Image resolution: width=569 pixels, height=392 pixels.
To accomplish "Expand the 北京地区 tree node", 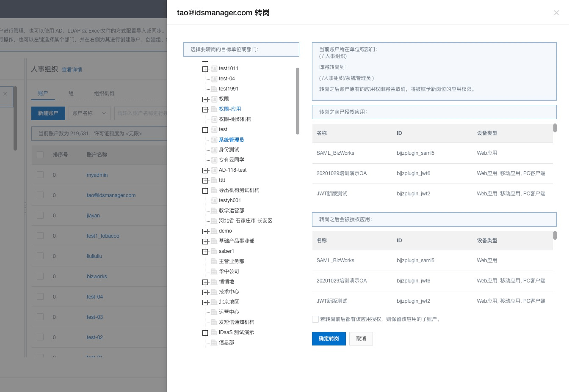I will 205,302.
